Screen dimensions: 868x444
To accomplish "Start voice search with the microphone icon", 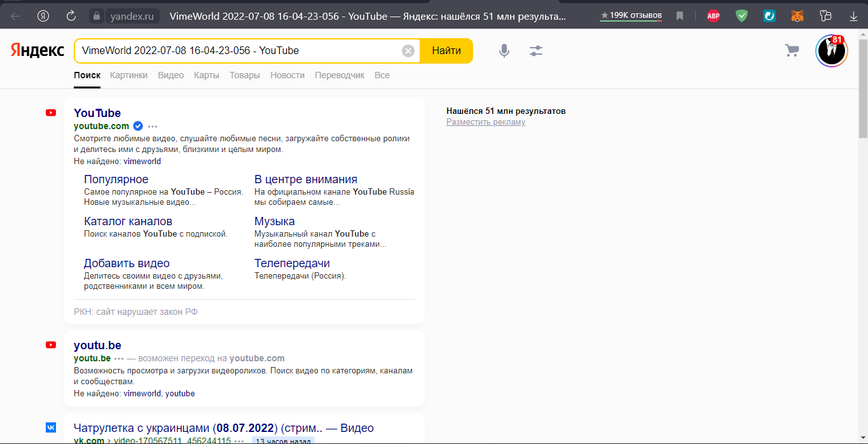I will point(504,51).
